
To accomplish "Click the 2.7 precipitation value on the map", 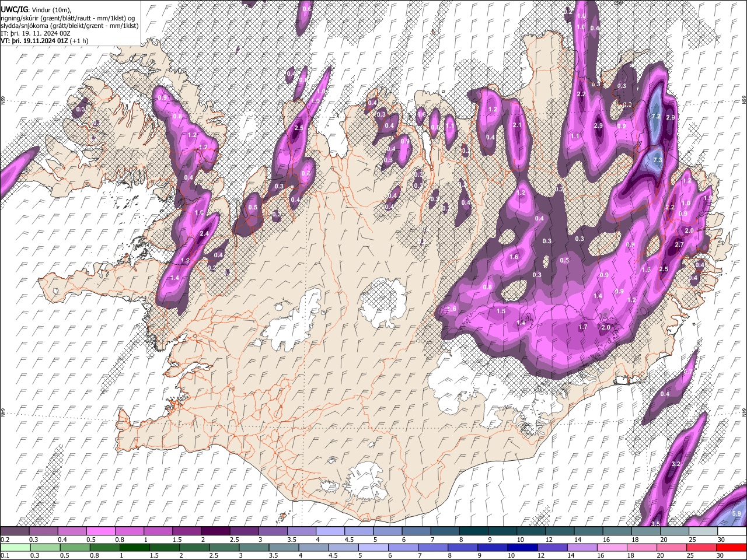I will (679, 245).
